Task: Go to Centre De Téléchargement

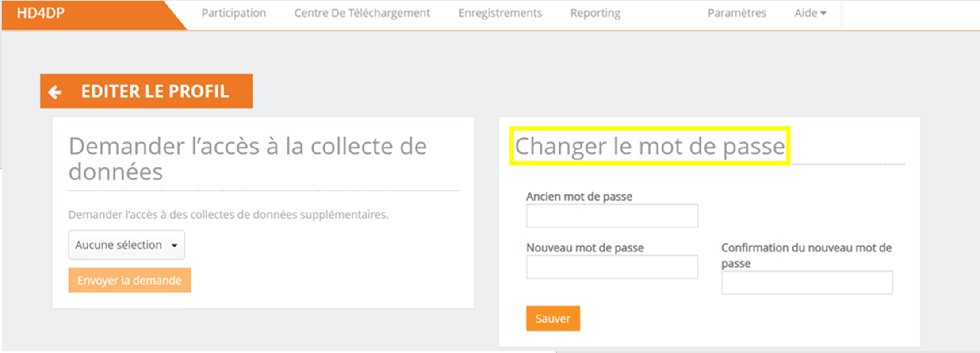Action: (x=362, y=13)
